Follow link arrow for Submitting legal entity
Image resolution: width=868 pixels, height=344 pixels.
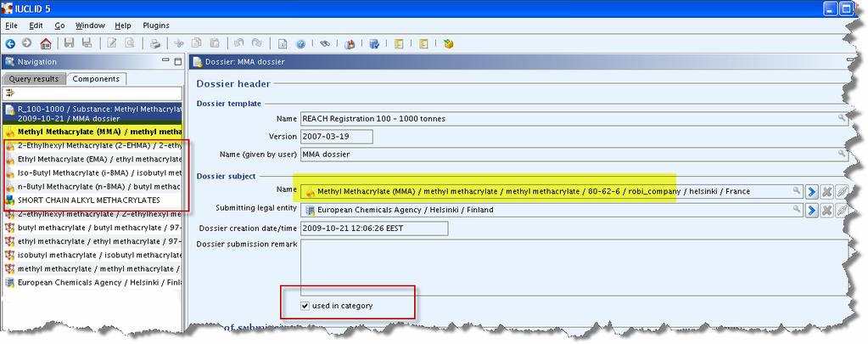pyautogui.click(x=811, y=210)
